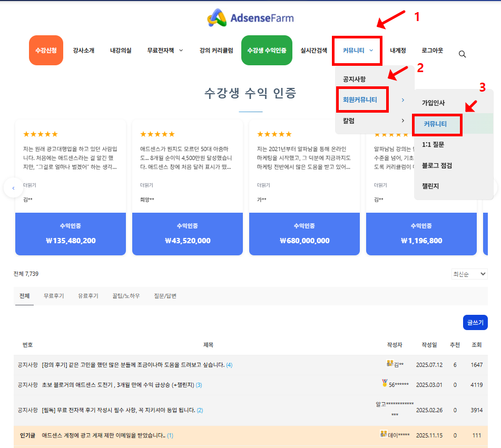Click the ₩135,480,200 수익인증 card

pos(71,234)
